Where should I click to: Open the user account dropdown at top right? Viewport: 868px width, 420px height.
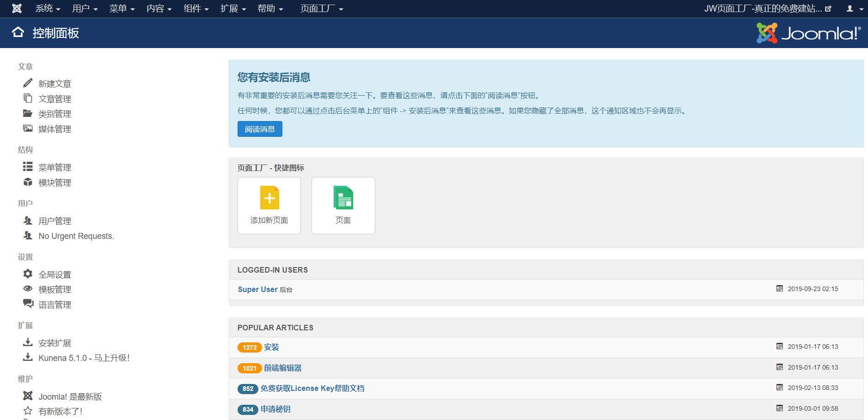(855, 9)
